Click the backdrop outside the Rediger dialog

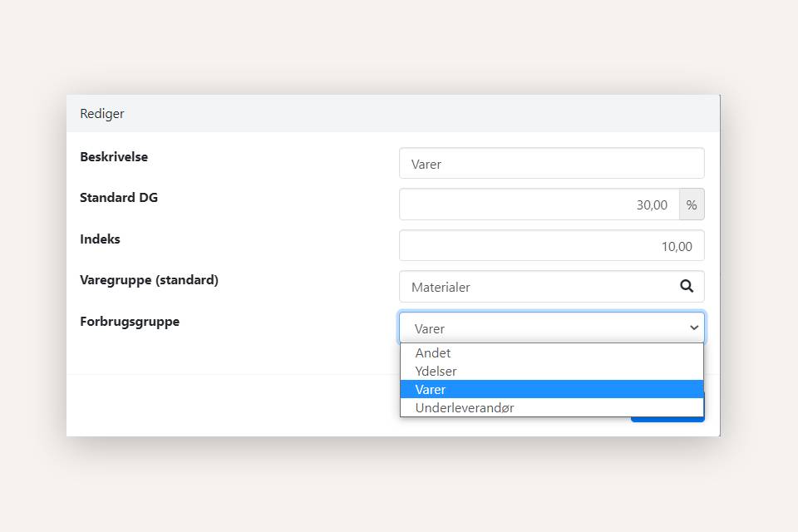point(399,482)
